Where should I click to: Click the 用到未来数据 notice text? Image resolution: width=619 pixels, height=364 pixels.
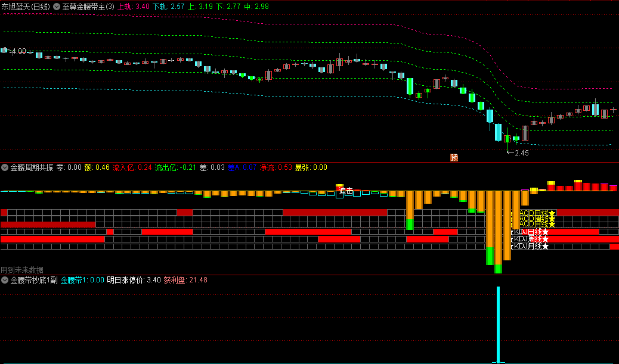tap(22, 270)
